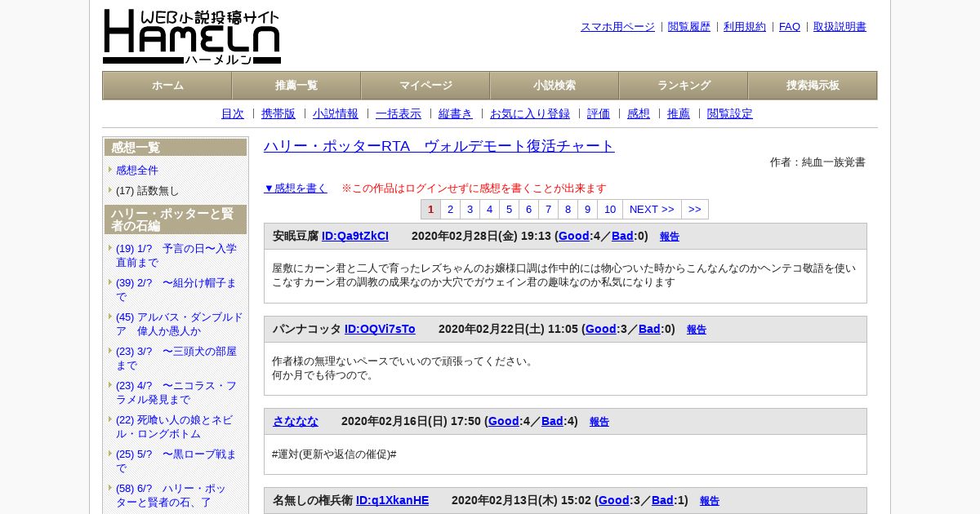Open the FAQ link
The height and width of the screenshot is (514, 980).
(790, 26)
